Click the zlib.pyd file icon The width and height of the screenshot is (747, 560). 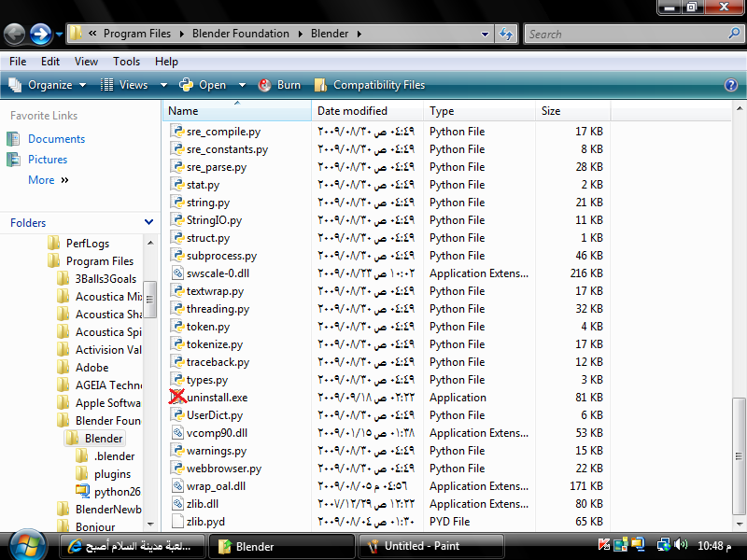(177, 522)
